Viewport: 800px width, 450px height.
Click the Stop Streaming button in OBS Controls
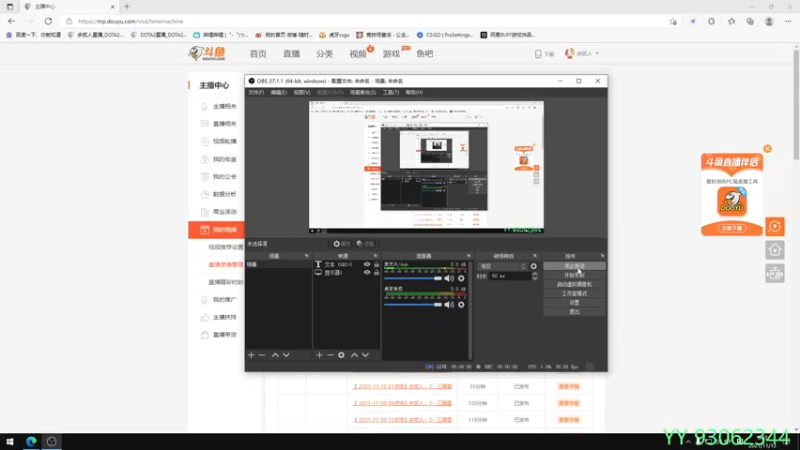pyautogui.click(x=574, y=266)
